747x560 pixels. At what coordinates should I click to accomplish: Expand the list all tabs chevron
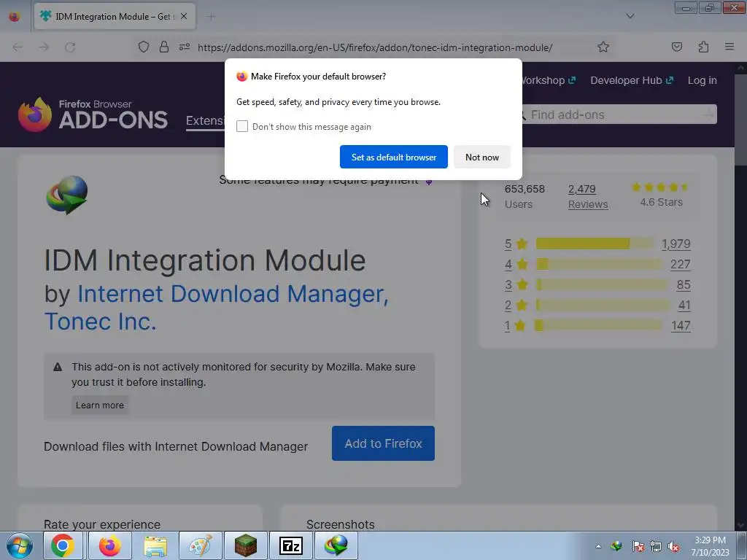[630, 16]
